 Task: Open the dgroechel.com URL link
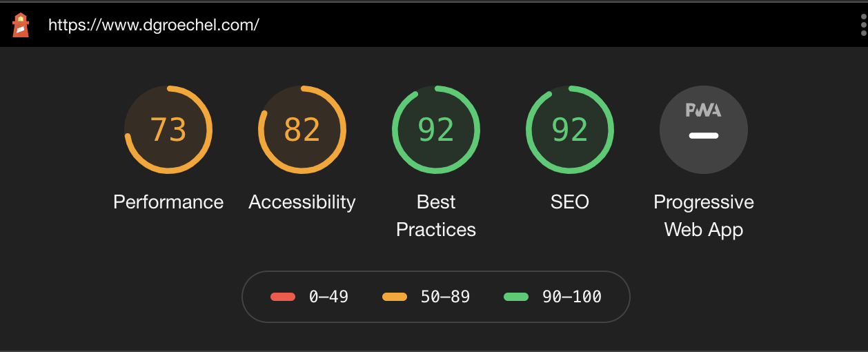click(153, 26)
